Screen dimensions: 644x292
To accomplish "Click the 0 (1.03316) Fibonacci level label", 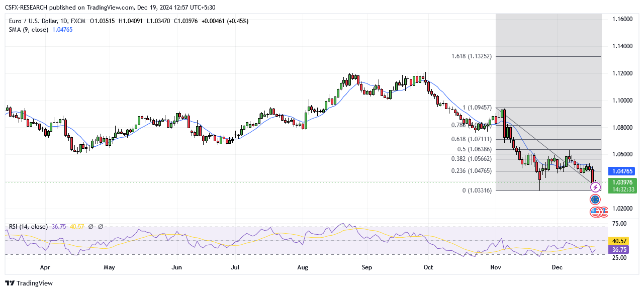I will point(477,190).
